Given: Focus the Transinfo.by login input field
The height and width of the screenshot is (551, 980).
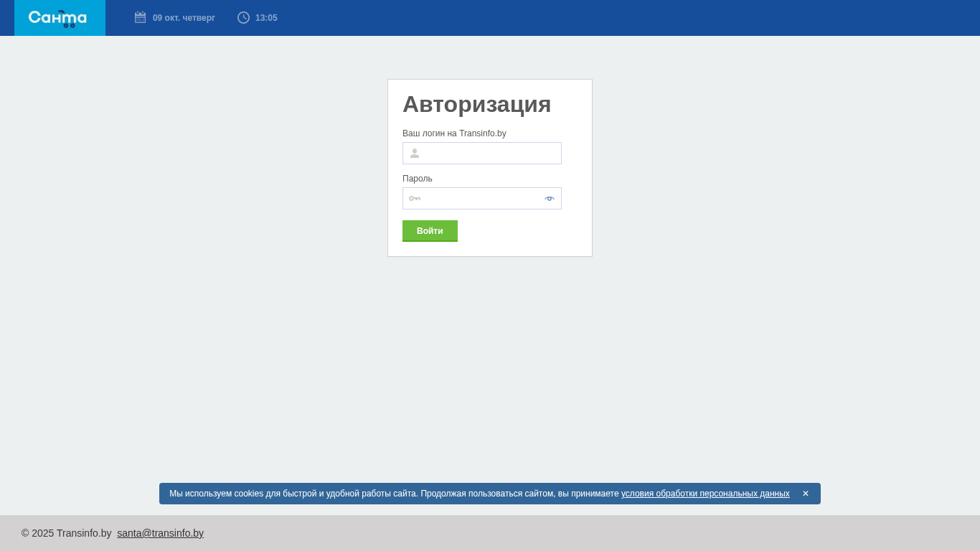Looking at the screenshot, I should [482, 154].
